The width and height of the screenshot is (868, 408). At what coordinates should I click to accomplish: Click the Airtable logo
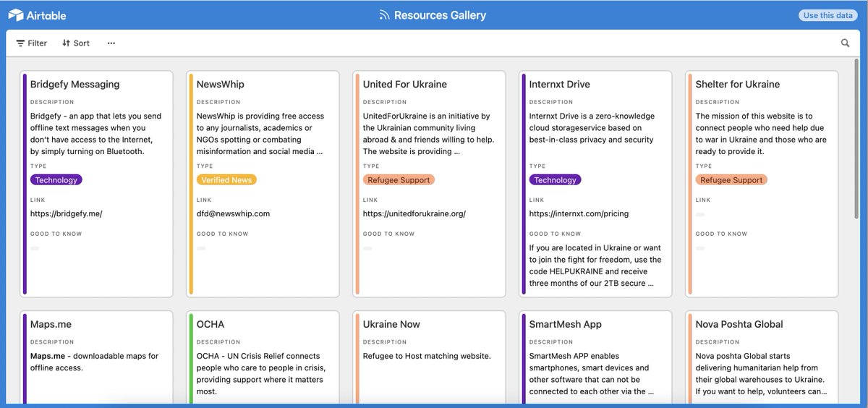coord(37,15)
